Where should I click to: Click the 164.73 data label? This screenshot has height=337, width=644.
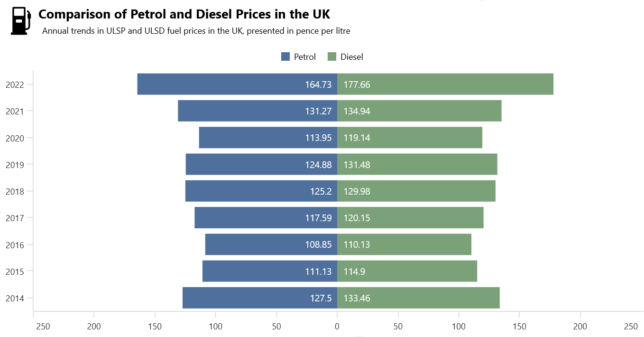(318, 84)
